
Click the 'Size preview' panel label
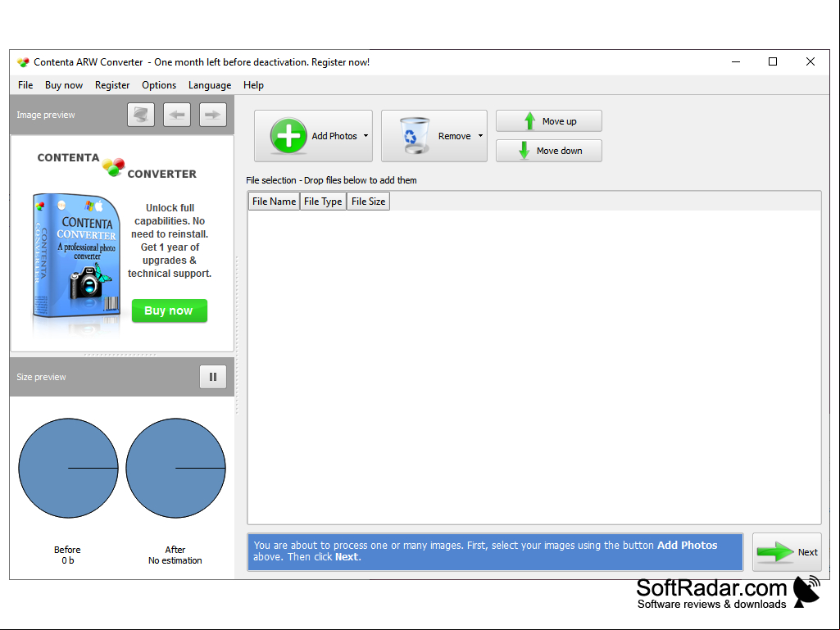[x=41, y=377]
